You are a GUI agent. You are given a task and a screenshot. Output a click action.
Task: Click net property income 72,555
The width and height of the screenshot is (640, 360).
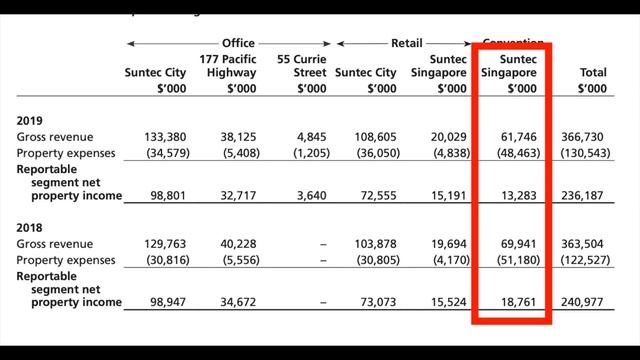(x=378, y=196)
